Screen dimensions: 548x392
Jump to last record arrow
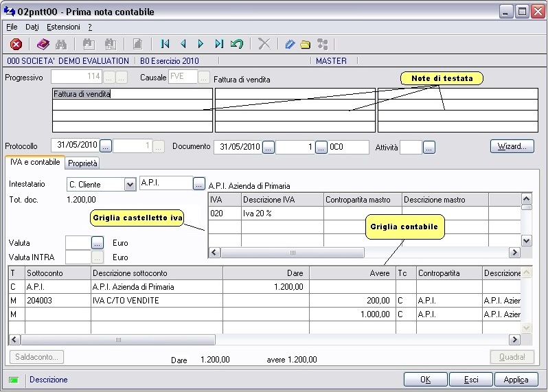coord(219,44)
